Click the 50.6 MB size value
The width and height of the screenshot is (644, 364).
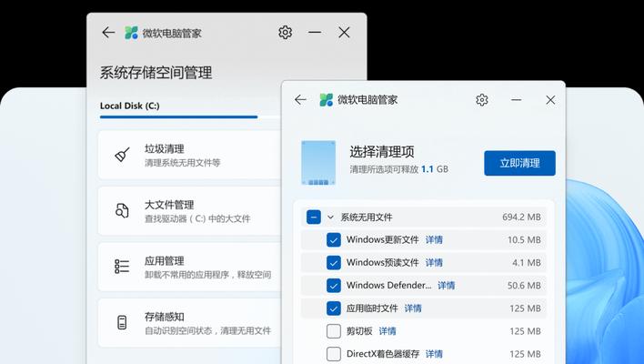(524, 286)
